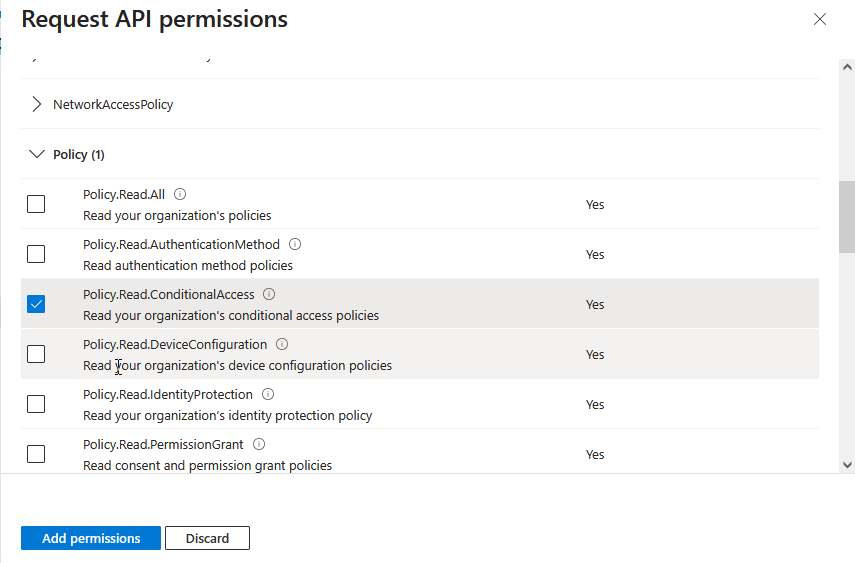Check the Policy.Read.PermissionGrant checkbox
855x563 pixels.
pos(36,454)
